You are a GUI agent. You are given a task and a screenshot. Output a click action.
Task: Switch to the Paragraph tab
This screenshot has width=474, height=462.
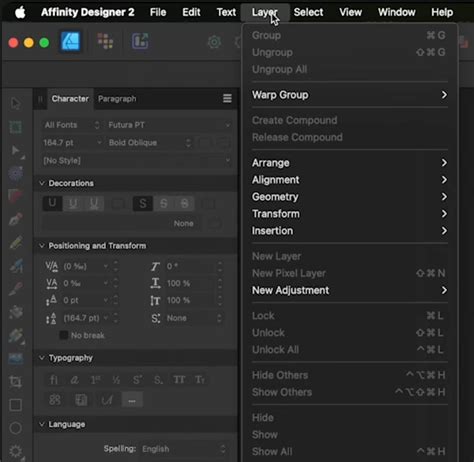pos(117,99)
